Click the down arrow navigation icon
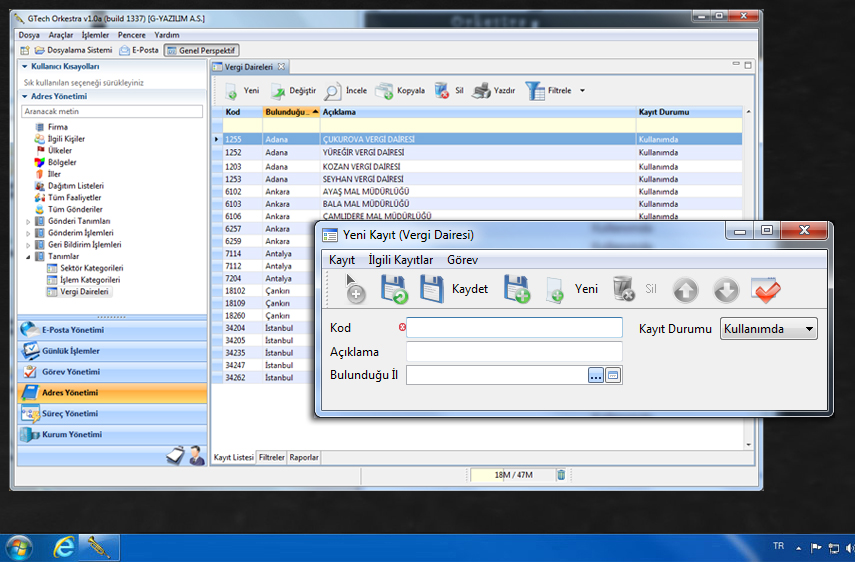This screenshot has height=562, width=855. 726,290
